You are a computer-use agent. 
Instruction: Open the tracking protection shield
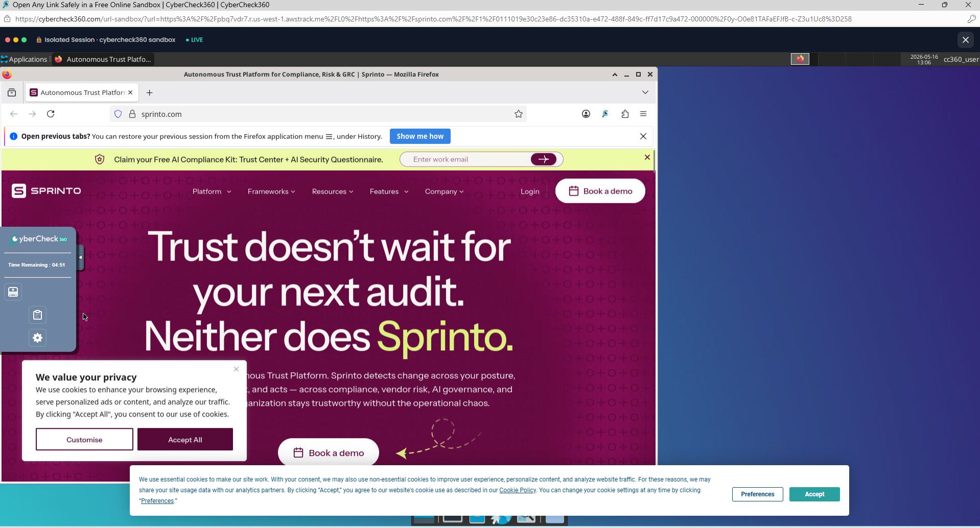pos(118,114)
